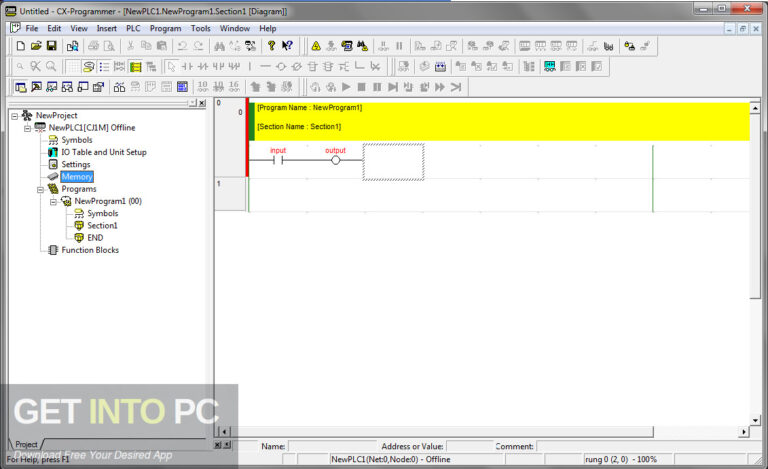Viewport: 768px width, 469px height.
Task: Click the rung 1 number header
Action: (230, 194)
